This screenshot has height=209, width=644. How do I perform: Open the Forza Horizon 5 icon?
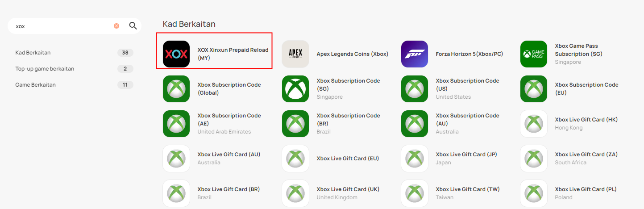[x=415, y=54]
